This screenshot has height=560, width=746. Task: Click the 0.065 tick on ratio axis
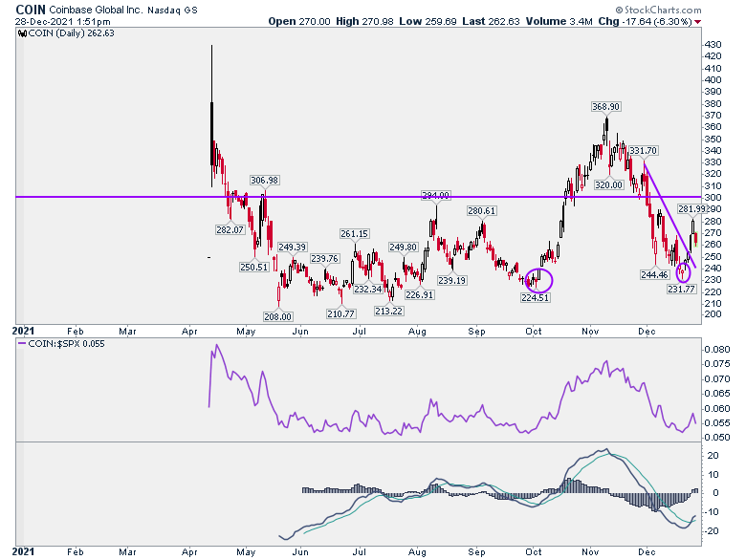[717, 393]
